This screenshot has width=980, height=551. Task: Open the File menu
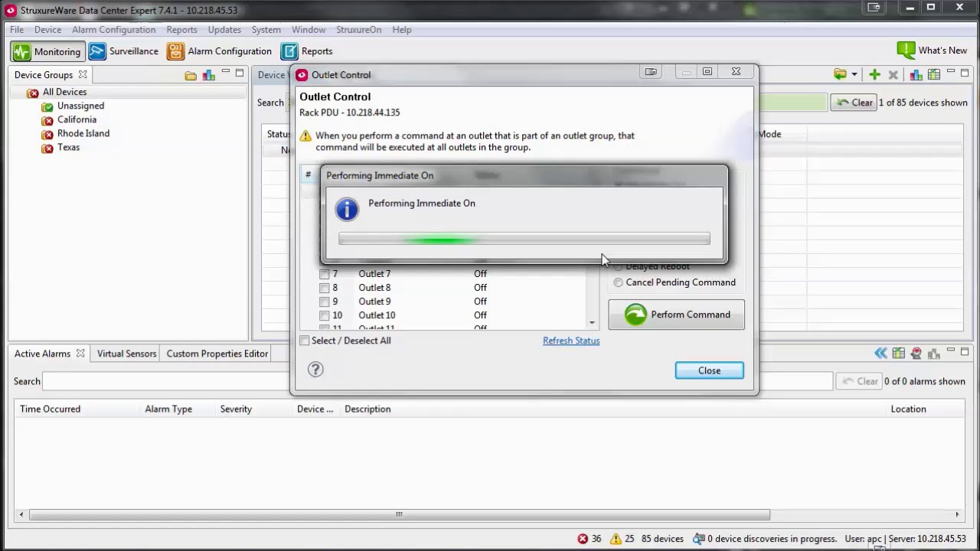17,30
